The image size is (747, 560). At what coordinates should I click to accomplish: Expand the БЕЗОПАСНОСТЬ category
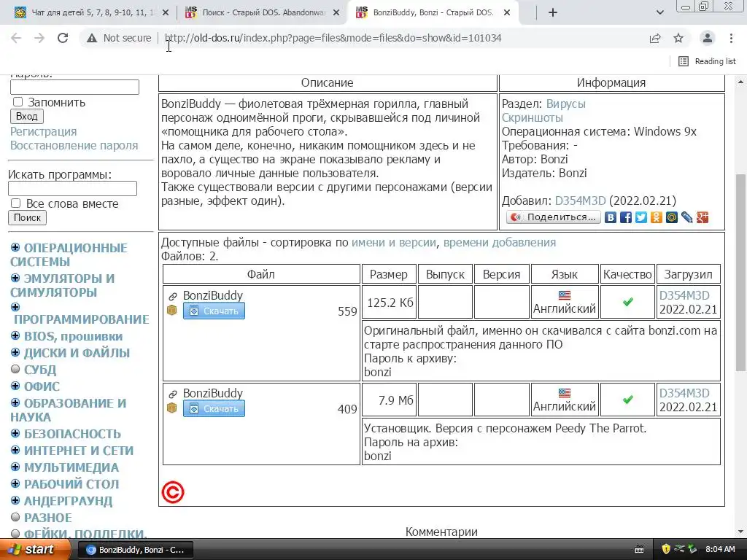(15, 433)
